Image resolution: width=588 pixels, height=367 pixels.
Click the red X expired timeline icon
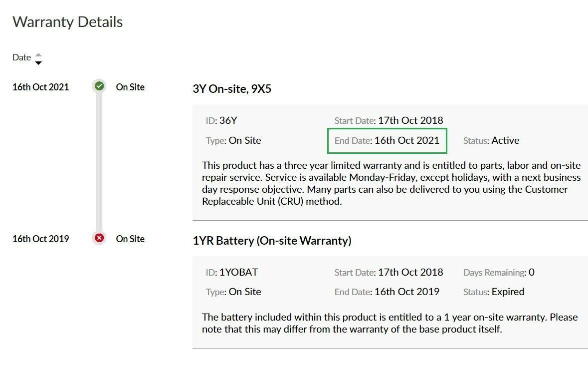(x=99, y=238)
